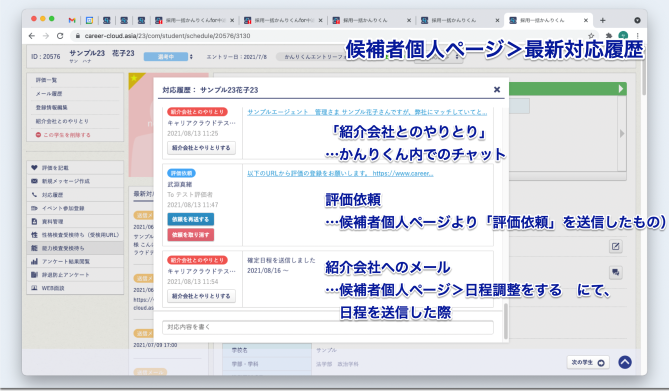The image size is (669, 391).
Task: Click the 依頼を再送する button
Action: pos(190,219)
